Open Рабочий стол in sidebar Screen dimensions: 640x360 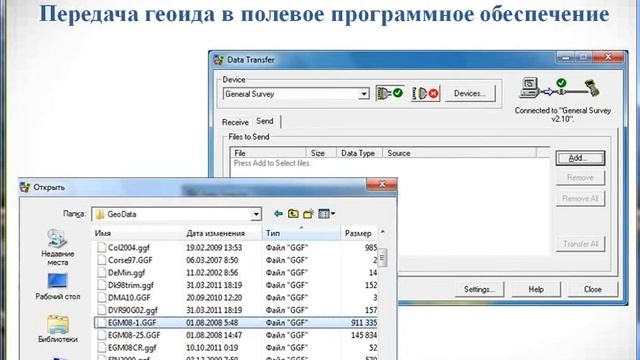[x=58, y=287]
